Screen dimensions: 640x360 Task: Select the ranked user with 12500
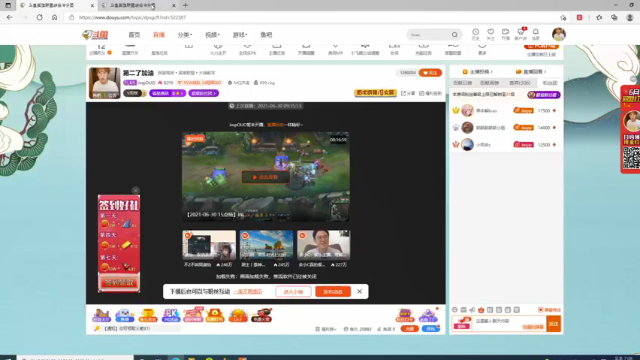505,144
